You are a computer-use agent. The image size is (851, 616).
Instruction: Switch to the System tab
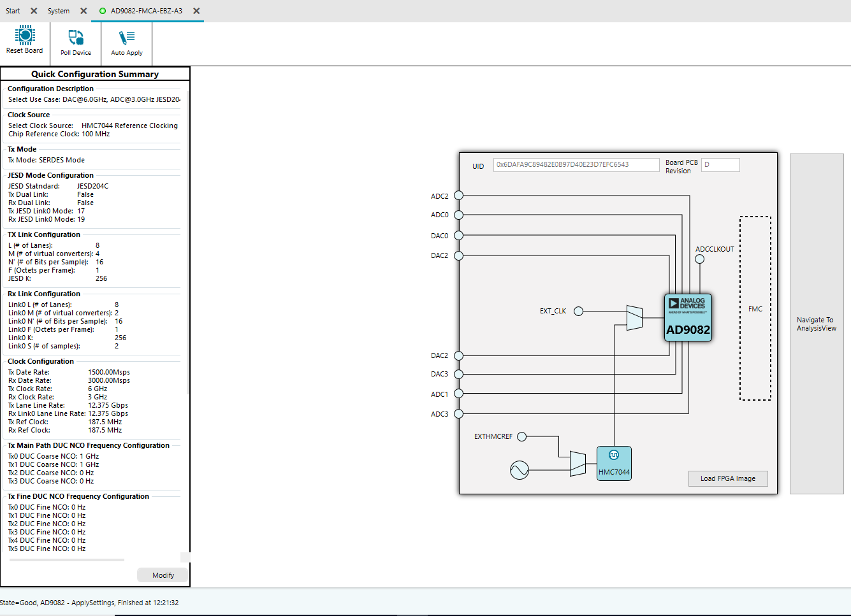pos(59,11)
